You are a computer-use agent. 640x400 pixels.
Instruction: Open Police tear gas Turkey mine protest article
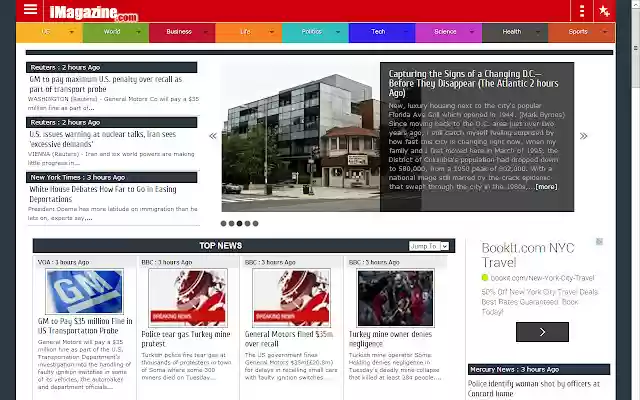[x=186, y=339]
